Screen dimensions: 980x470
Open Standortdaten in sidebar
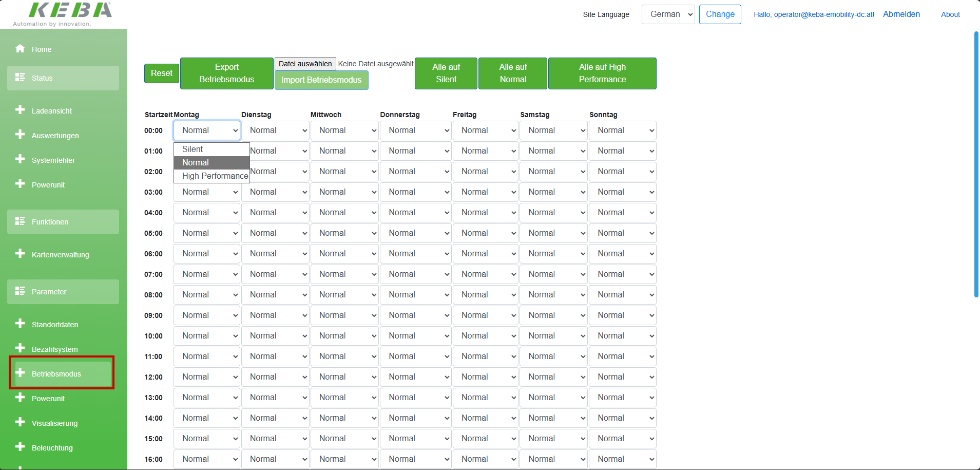55,325
